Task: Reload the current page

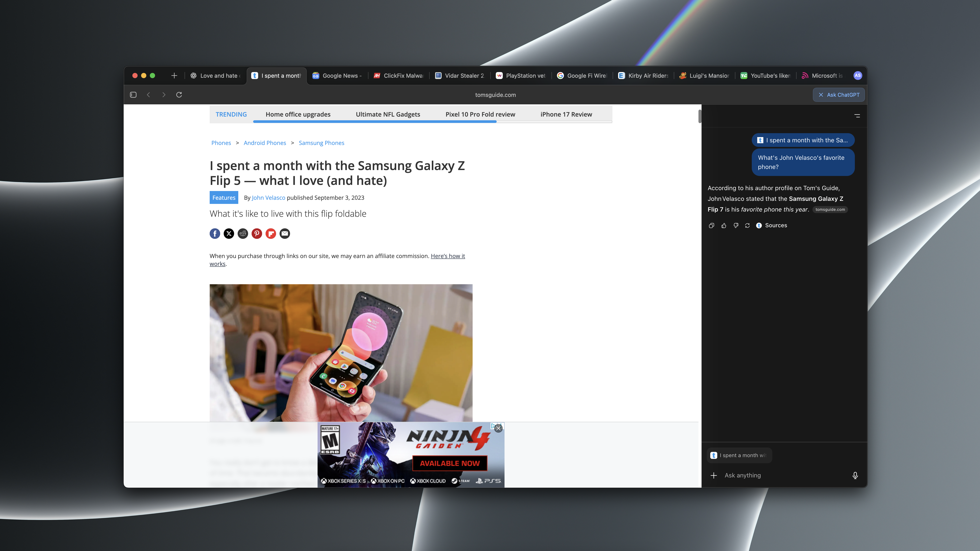Action: pyautogui.click(x=179, y=95)
